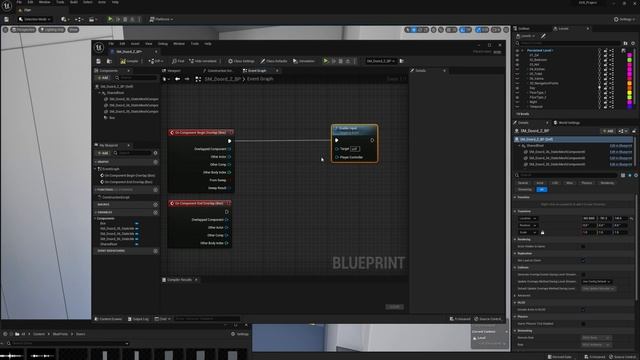The image size is (640, 360).
Task: Toggle visibility of the Day level
Action: [517, 88]
